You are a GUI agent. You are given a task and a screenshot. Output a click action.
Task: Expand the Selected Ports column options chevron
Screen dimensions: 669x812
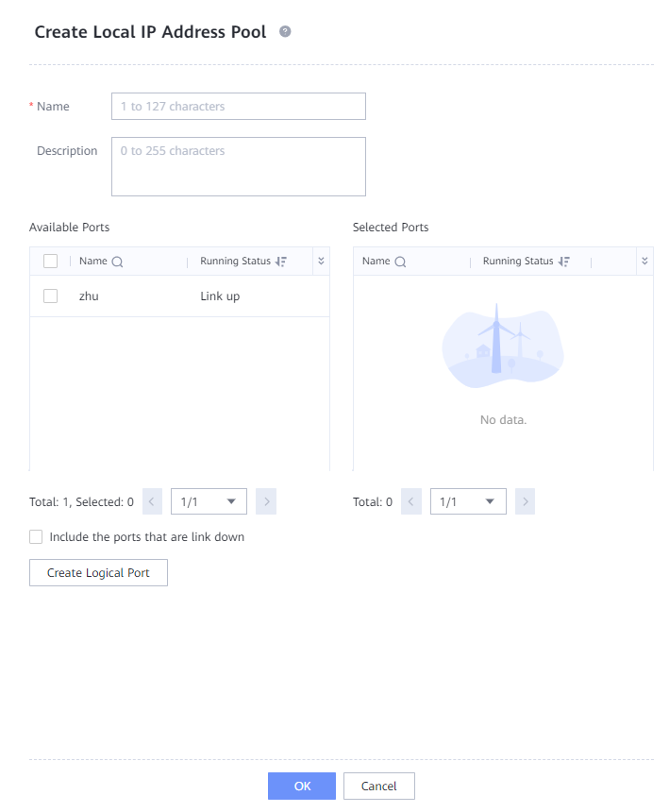click(x=644, y=262)
